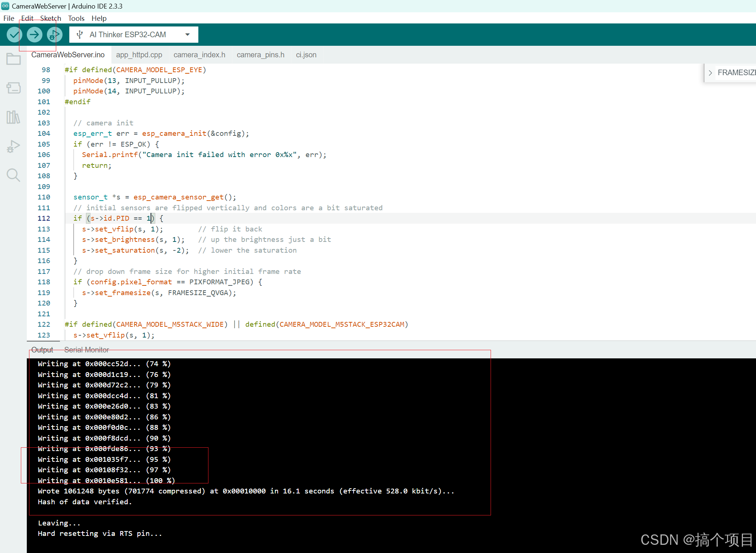Open the Sketchbook folder sidebar icon
This screenshot has height=553, width=756.
tap(13, 59)
